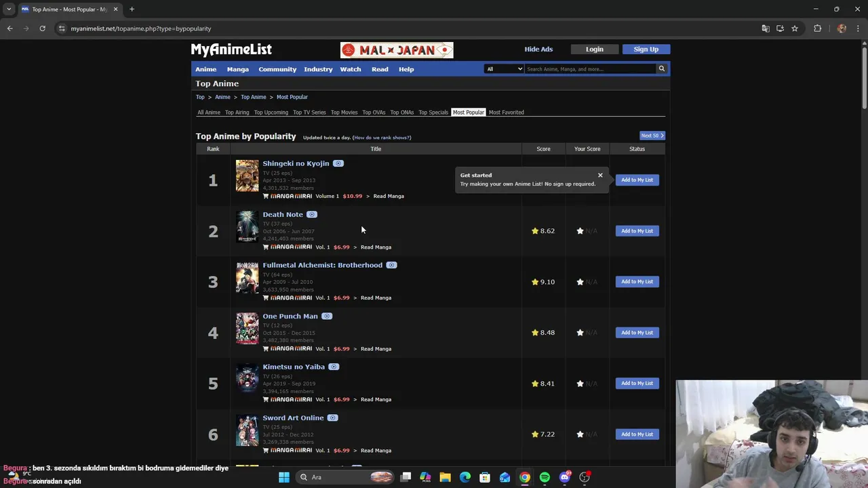Open a new Chrome tab with plus
868x488 pixels.
[x=132, y=9]
